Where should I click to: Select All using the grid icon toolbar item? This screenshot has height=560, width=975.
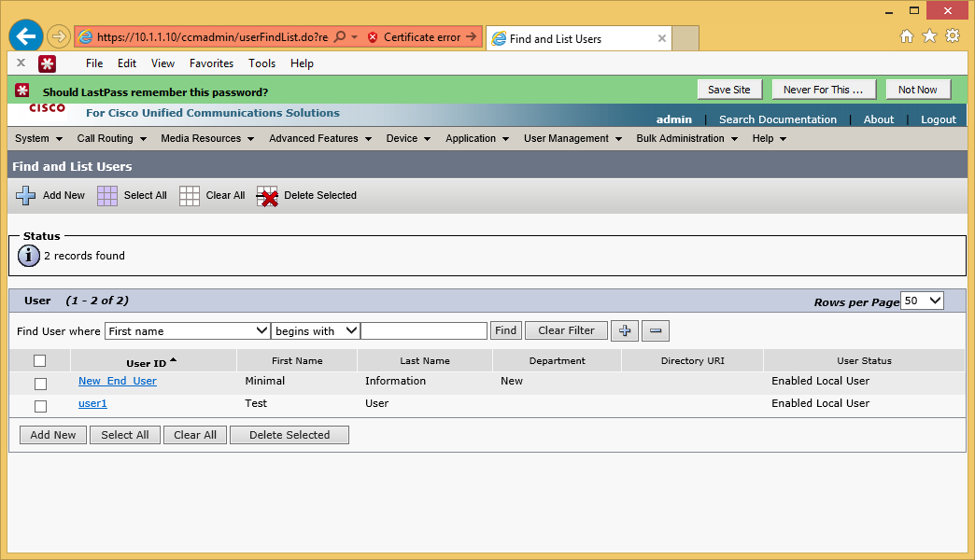(106, 195)
